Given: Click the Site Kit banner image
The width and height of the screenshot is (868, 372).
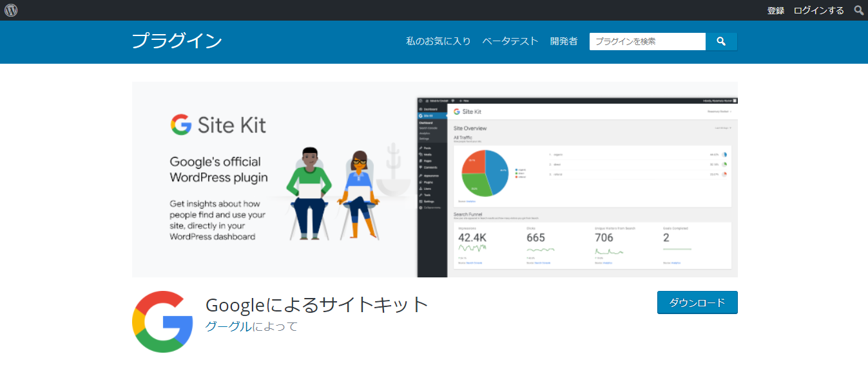Looking at the screenshot, I should point(435,180).
